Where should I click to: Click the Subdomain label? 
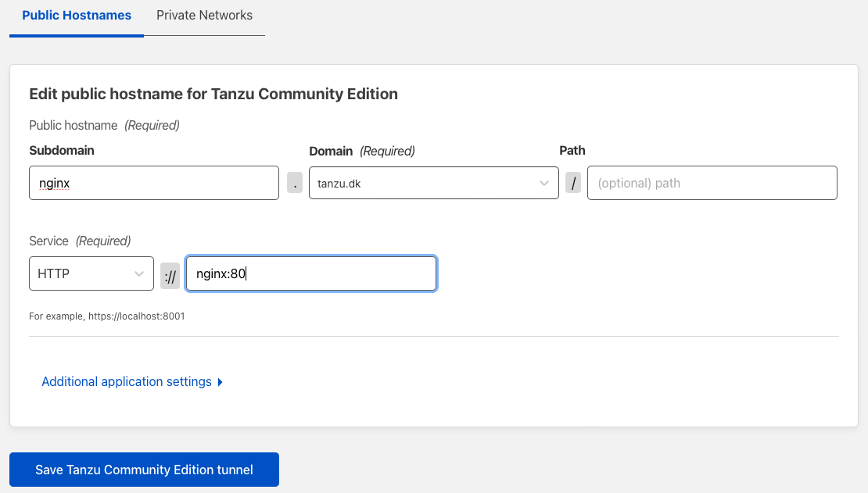pyautogui.click(x=62, y=151)
